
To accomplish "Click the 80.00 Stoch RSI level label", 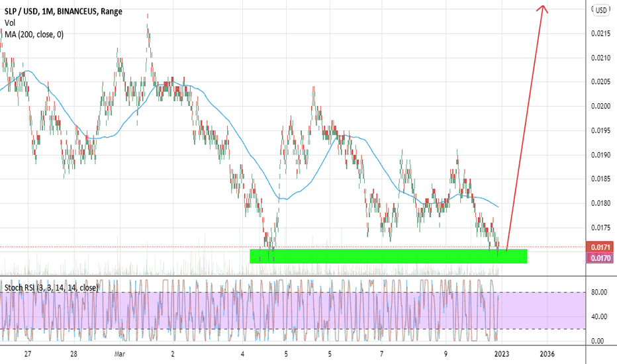I will [x=598, y=293].
